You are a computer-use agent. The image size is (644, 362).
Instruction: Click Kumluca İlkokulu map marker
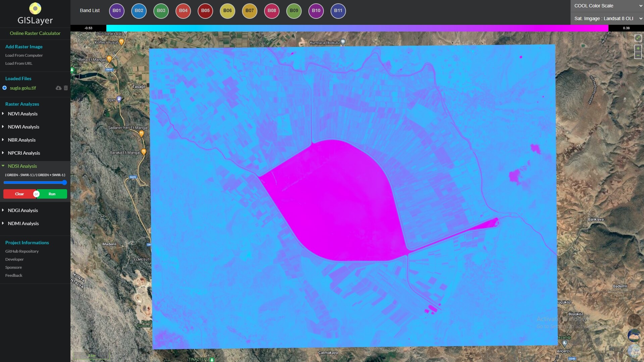(x=343, y=42)
